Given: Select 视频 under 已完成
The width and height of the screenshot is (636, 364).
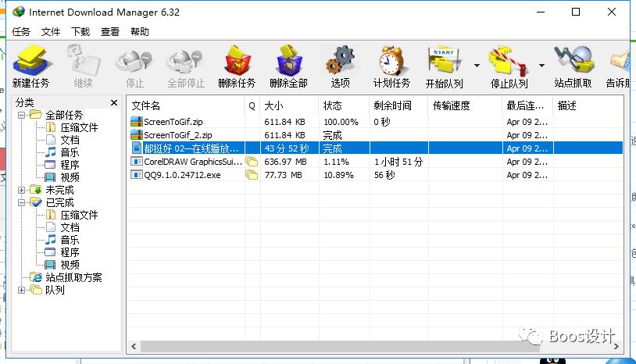Looking at the screenshot, I should coord(70,265).
